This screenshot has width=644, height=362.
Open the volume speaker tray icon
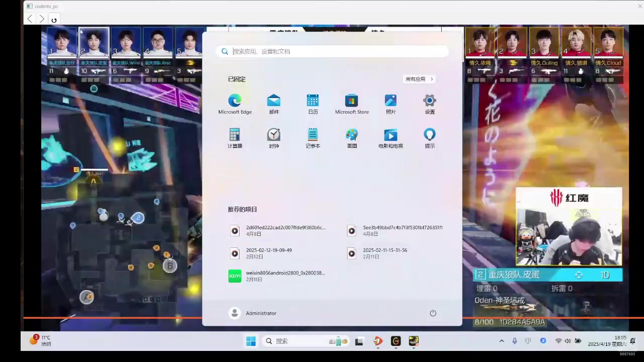tap(568, 341)
